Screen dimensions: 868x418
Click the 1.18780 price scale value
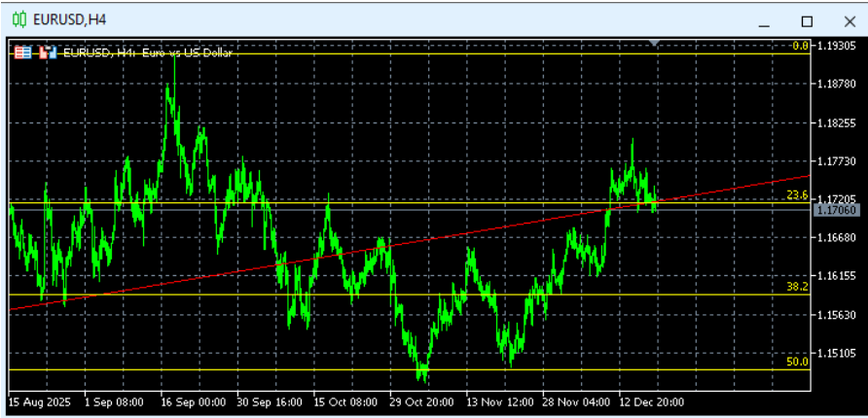click(x=836, y=85)
